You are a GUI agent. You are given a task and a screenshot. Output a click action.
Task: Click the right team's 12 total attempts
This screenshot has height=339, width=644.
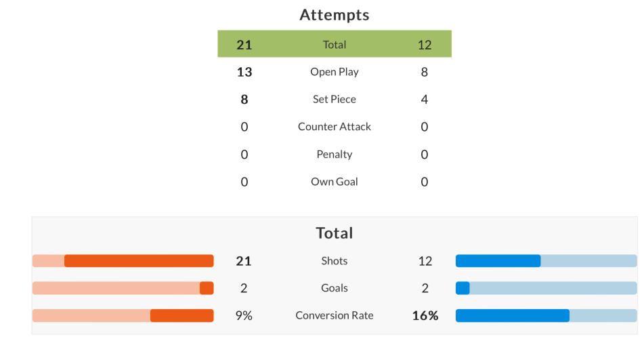(x=425, y=45)
